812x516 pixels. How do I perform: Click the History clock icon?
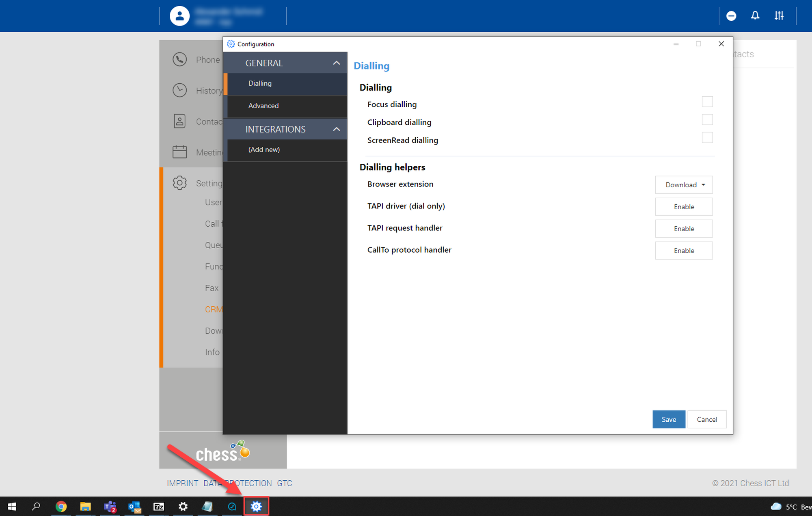pos(179,90)
